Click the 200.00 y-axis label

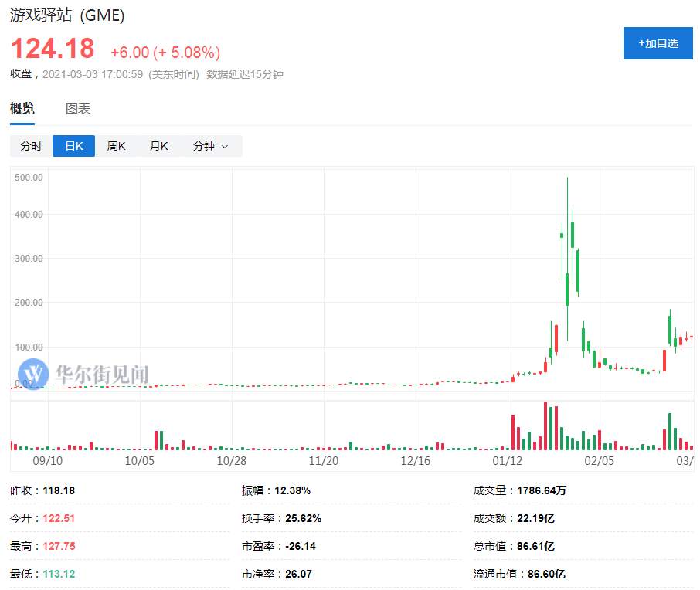pyautogui.click(x=29, y=302)
